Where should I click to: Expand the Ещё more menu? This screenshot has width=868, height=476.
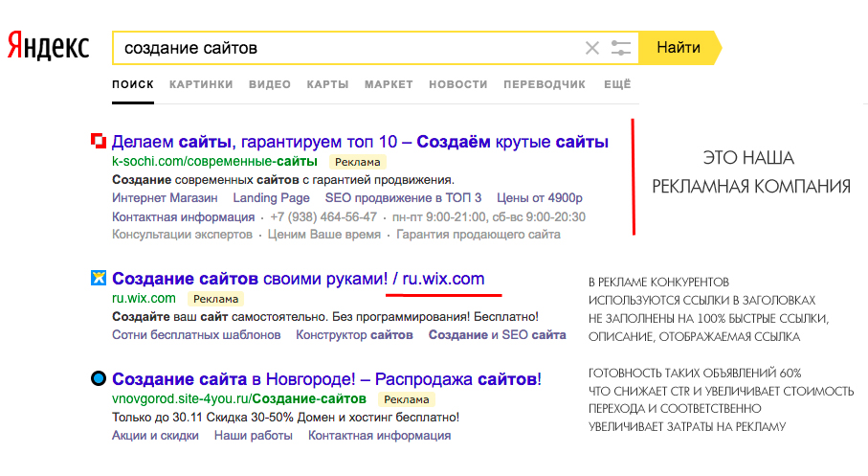click(x=618, y=84)
